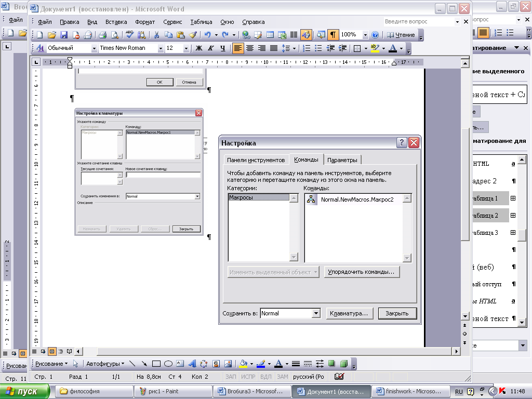Click the Undo arrow icon
The width and height of the screenshot is (532, 399).
(207, 35)
